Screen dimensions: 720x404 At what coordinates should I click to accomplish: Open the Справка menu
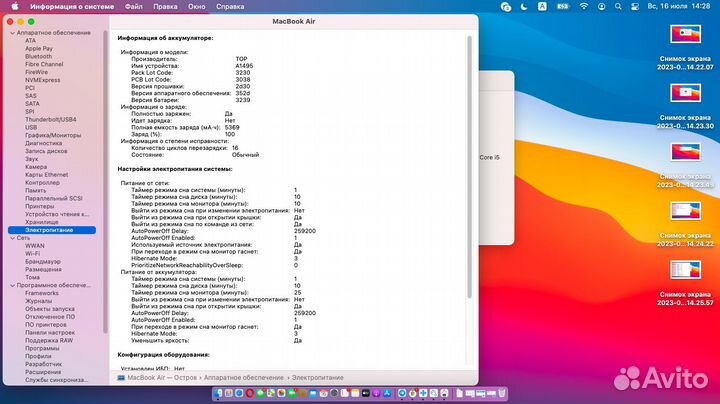pyautogui.click(x=230, y=6)
